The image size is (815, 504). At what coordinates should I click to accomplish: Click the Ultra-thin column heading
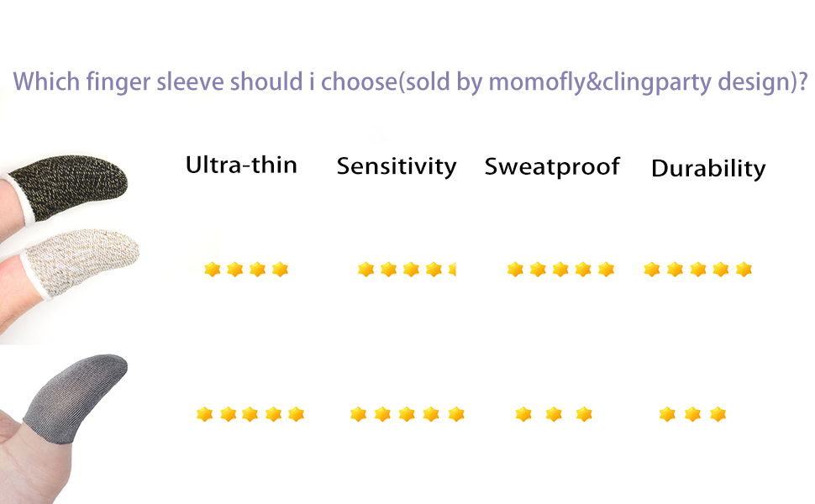[241, 164]
